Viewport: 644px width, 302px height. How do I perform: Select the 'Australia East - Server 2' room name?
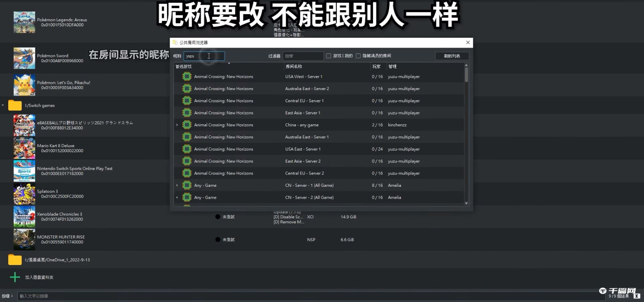point(307,89)
